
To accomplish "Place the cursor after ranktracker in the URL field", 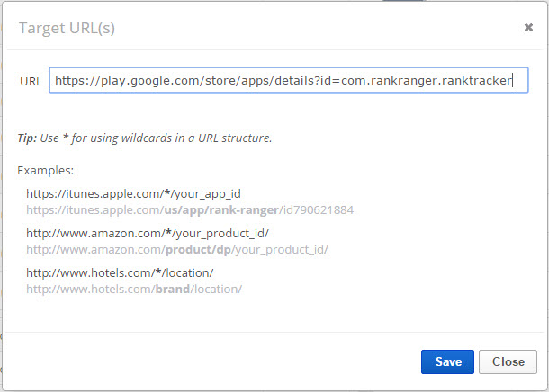I will pos(513,80).
